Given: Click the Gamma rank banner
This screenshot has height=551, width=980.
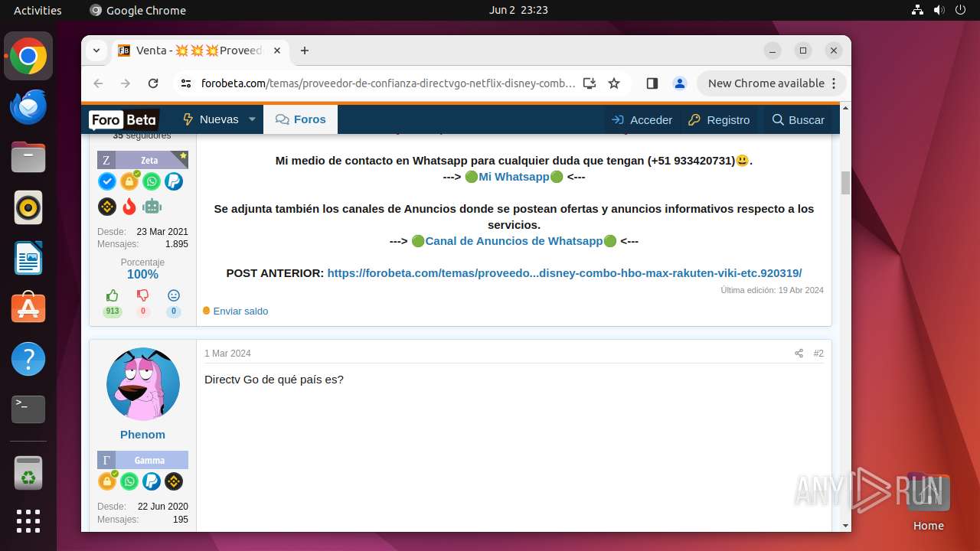Looking at the screenshot, I should click(x=142, y=460).
